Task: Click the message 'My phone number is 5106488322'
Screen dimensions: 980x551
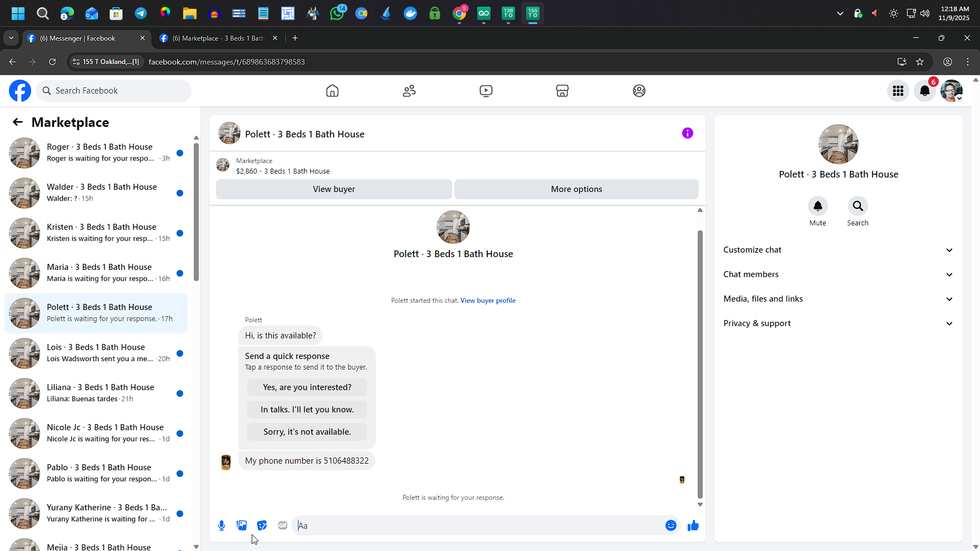Action: [307, 461]
